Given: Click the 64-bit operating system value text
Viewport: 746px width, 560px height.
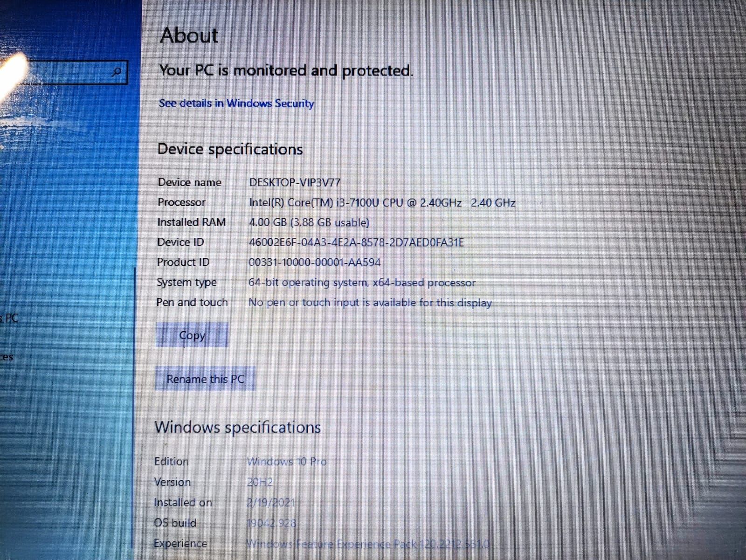Looking at the screenshot, I should pyautogui.click(x=362, y=283).
